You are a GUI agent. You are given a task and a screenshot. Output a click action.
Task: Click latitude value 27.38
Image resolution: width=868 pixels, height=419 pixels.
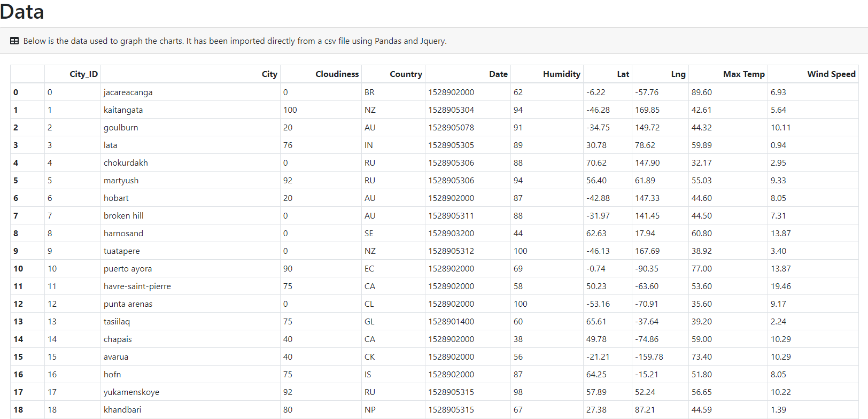pos(596,409)
